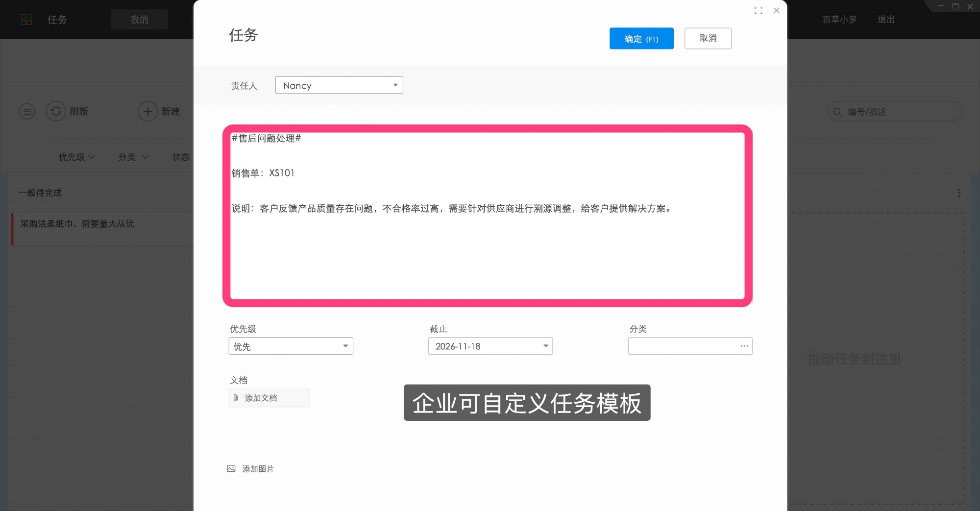Image resolution: width=980 pixels, height=511 pixels.
Task: Open the 责任人 Nancy dropdown
Action: pyautogui.click(x=339, y=85)
